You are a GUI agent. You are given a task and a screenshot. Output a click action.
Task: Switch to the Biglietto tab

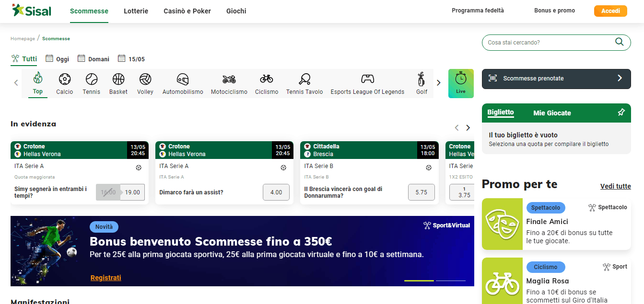pyautogui.click(x=501, y=113)
